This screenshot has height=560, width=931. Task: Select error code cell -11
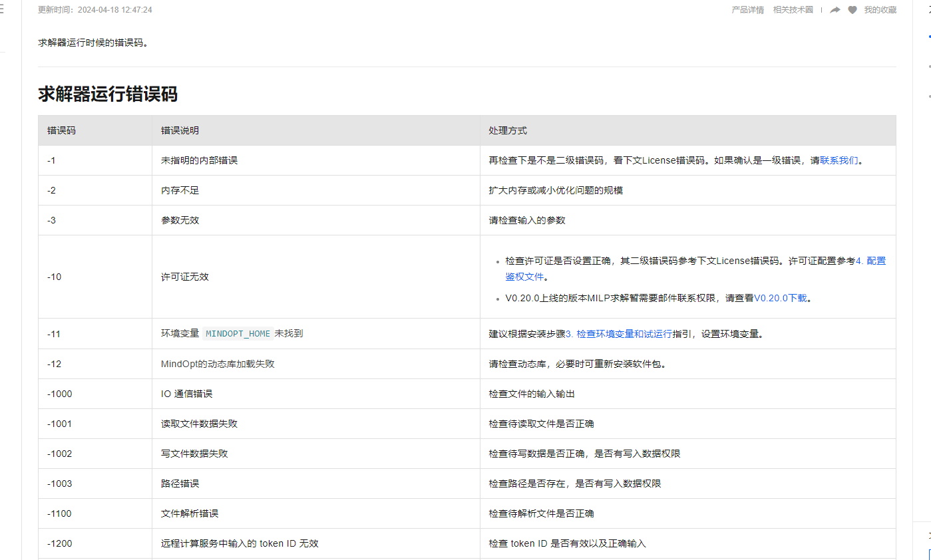point(95,334)
